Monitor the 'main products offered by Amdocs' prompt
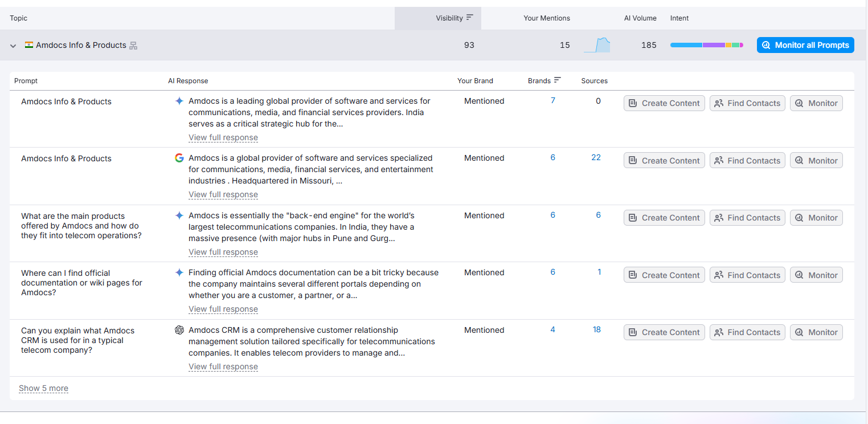This screenshot has width=868, height=424. pyautogui.click(x=816, y=218)
